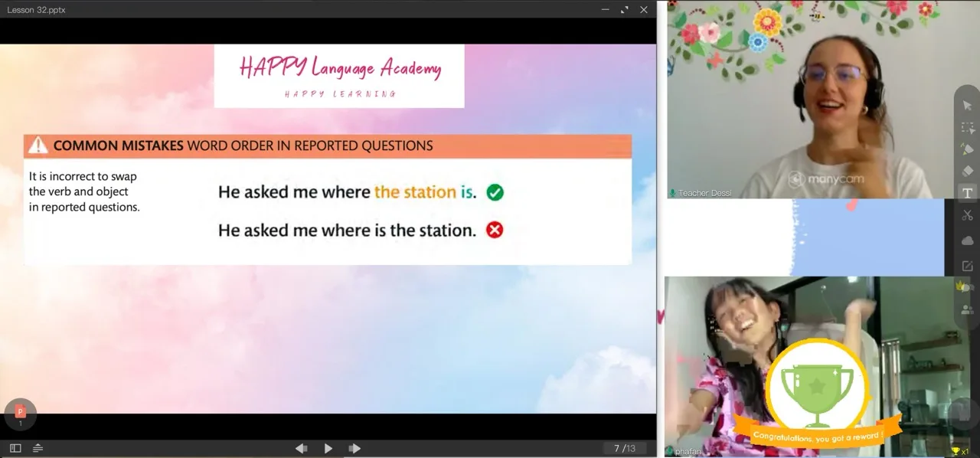Click the red X after incorrect sentence
Viewport: 980px width, 458px height.
[495, 230]
